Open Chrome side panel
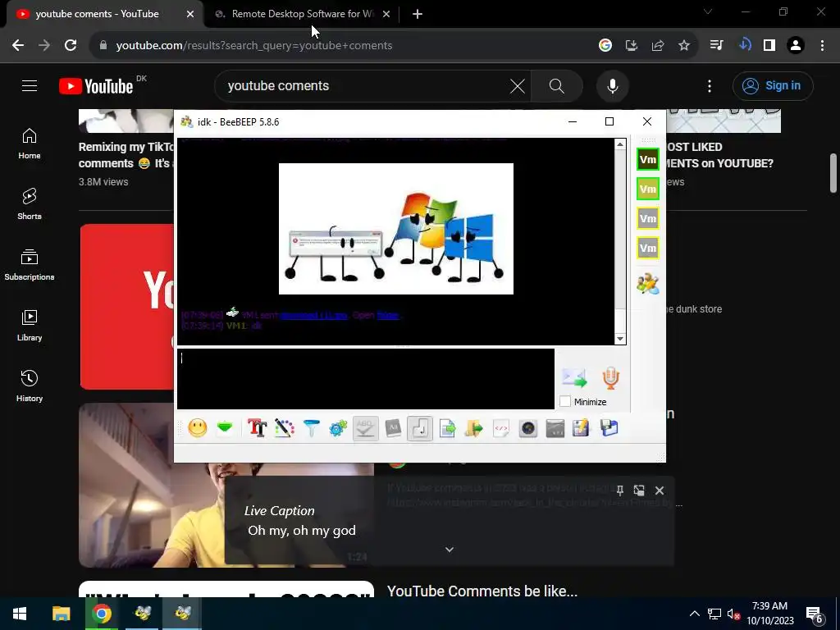The width and height of the screenshot is (840, 630). point(769,46)
